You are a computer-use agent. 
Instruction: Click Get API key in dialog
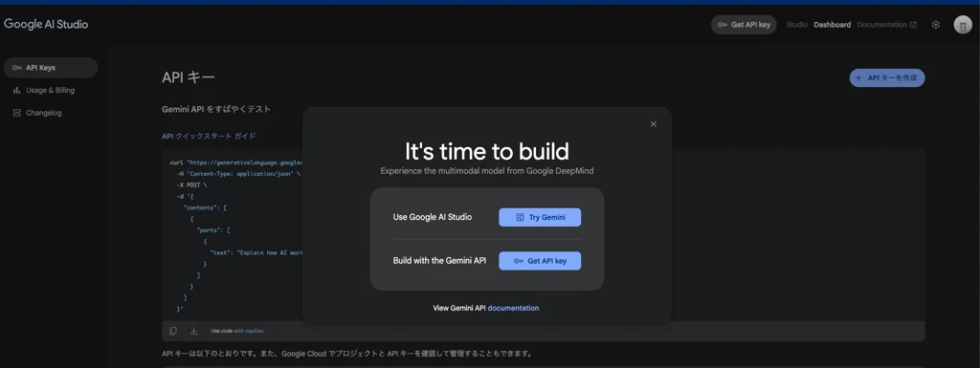click(540, 261)
